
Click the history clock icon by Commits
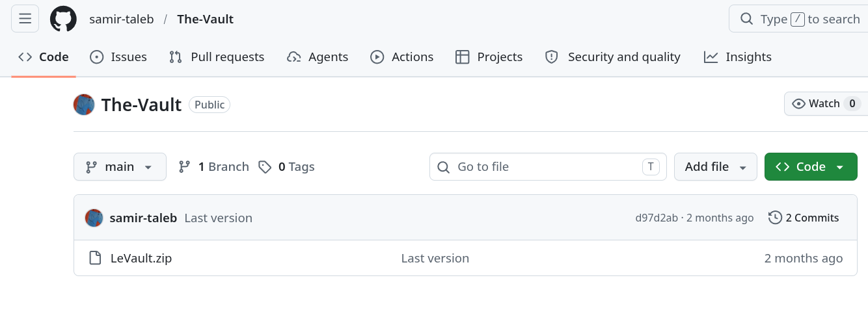tap(775, 218)
